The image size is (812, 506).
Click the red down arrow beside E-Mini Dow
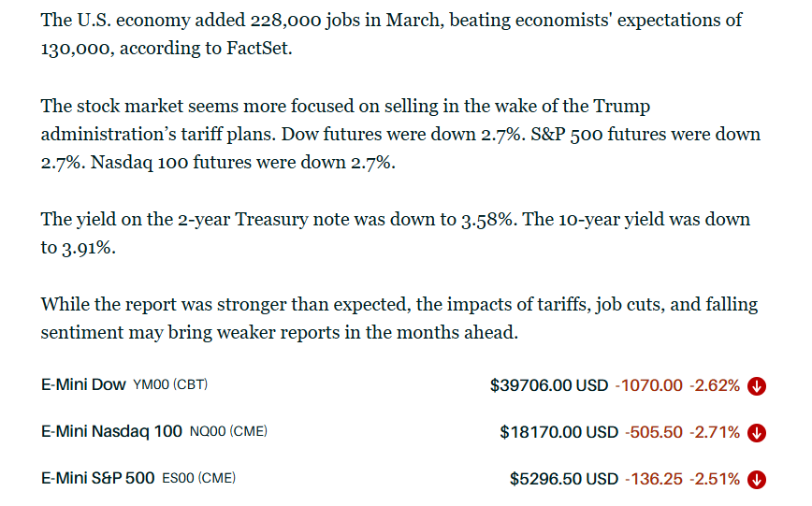pos(758,385)
